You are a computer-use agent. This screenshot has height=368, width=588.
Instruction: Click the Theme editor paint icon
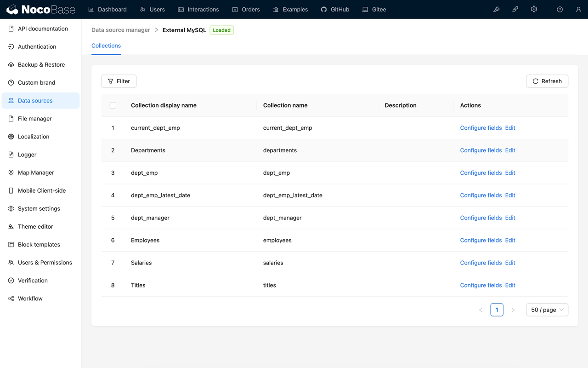pos(11,226)
